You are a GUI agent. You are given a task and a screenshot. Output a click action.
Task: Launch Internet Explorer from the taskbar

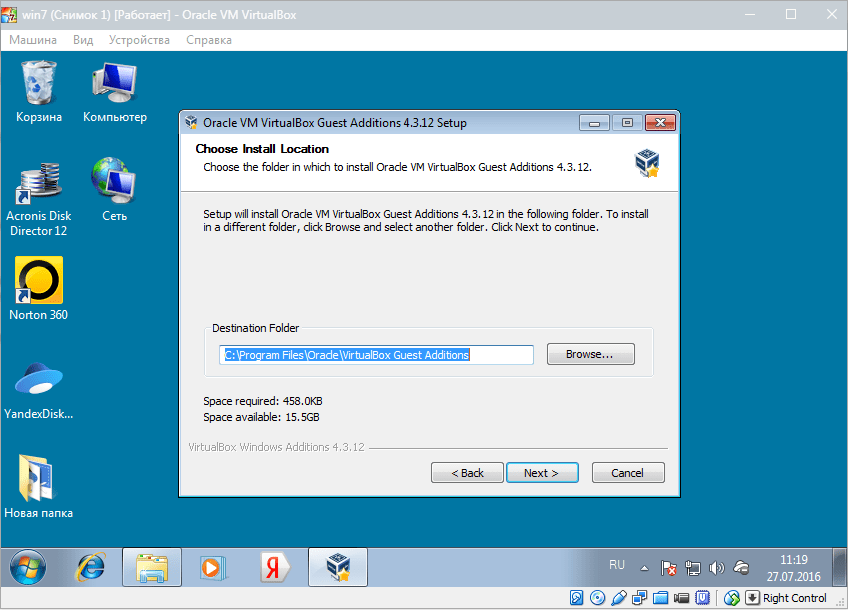(x=90, y=567)
